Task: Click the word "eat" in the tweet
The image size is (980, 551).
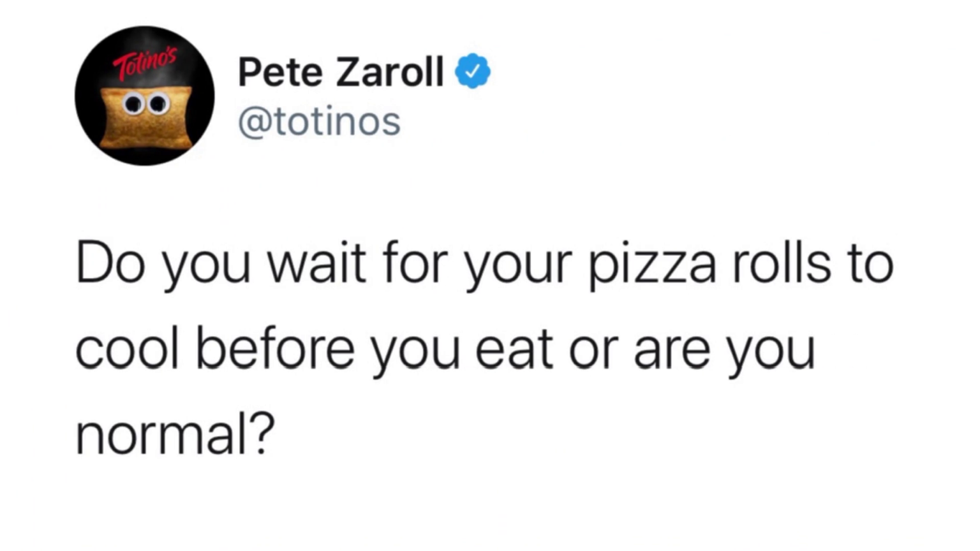Action: (x=514, y=349)
